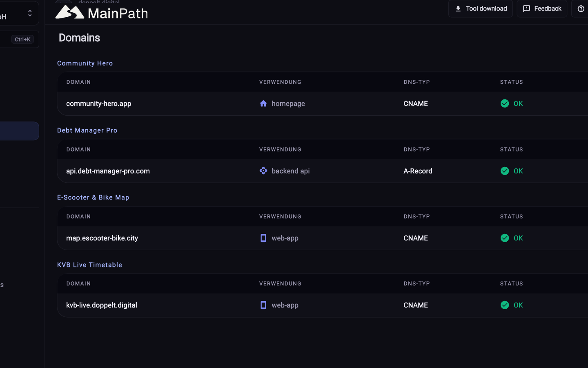The height and width of the screenshot is (368, 588).
Task: Click the homepage usage label
Action: [x=288, y=104]
